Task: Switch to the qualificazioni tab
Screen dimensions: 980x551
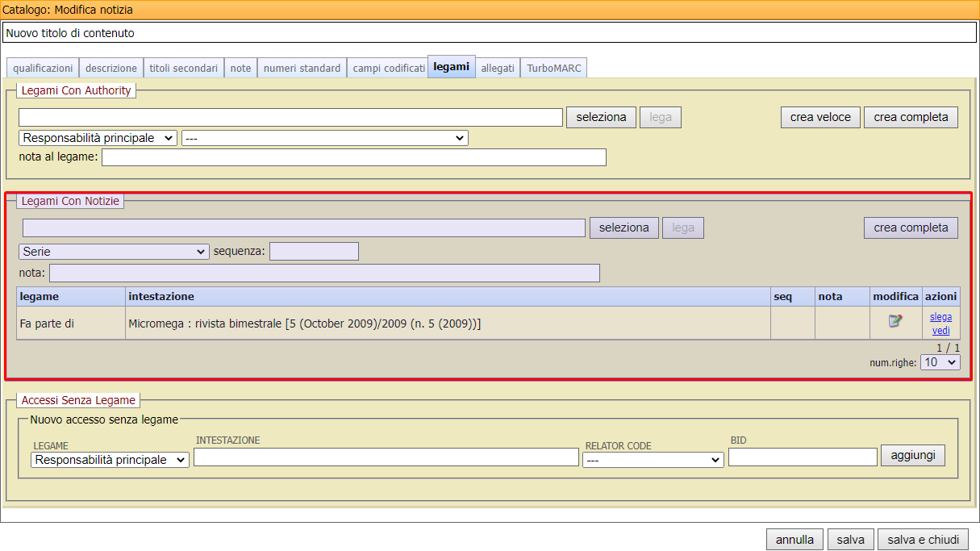Action: pos(43,69)
